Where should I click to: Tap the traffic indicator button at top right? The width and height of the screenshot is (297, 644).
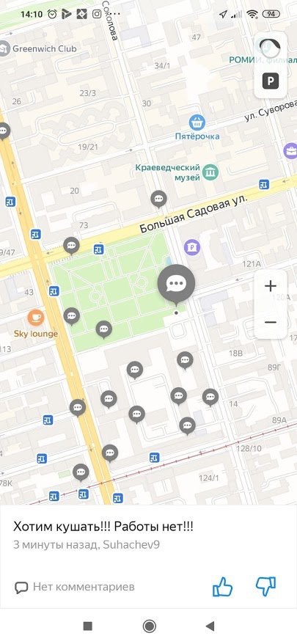(271, 48)
